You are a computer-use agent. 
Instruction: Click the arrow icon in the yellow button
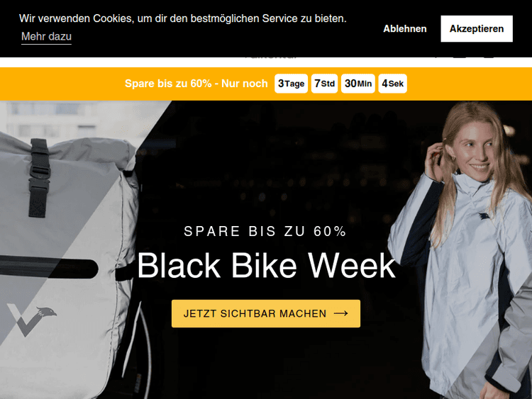coord(341,313)
